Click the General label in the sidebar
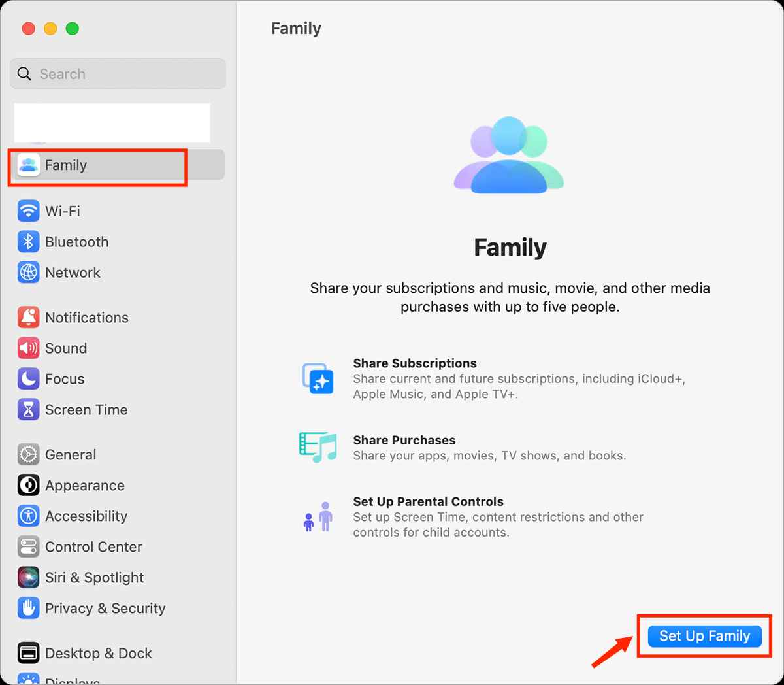784x685 pixels. 71,455
